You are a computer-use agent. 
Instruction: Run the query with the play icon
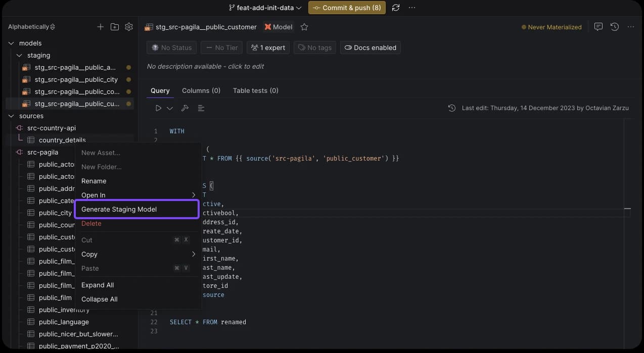tap(159, 108)
